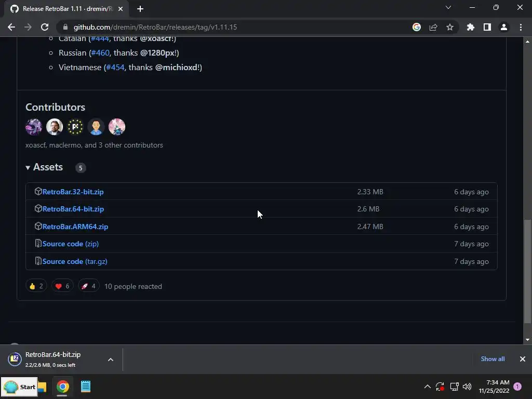Click the file icon beside Source code (tar.gz)
Screen dimensions: 532x399
tap(38, 261)
